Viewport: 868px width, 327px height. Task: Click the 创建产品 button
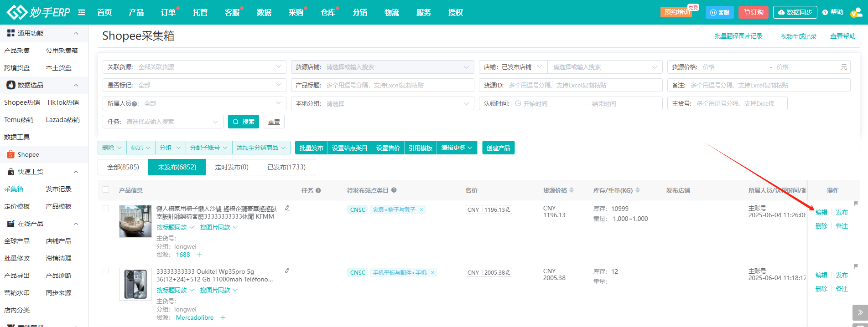(499, 148)
